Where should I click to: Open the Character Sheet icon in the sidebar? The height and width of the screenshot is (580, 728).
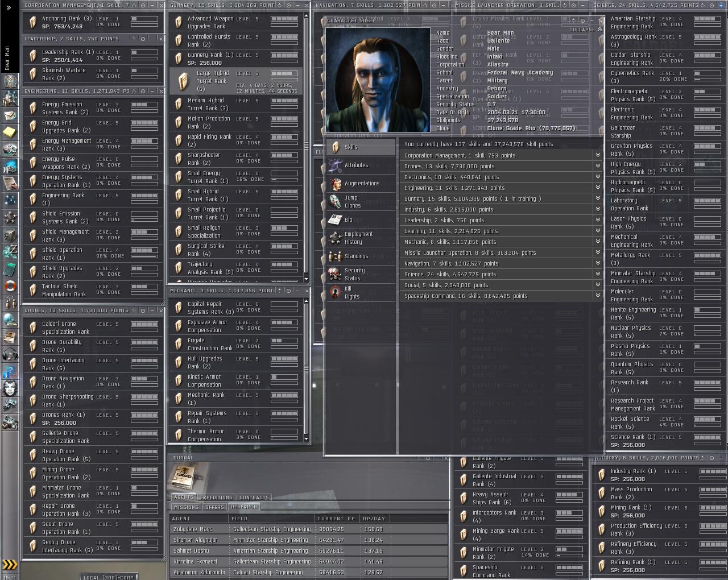point(10,81)
